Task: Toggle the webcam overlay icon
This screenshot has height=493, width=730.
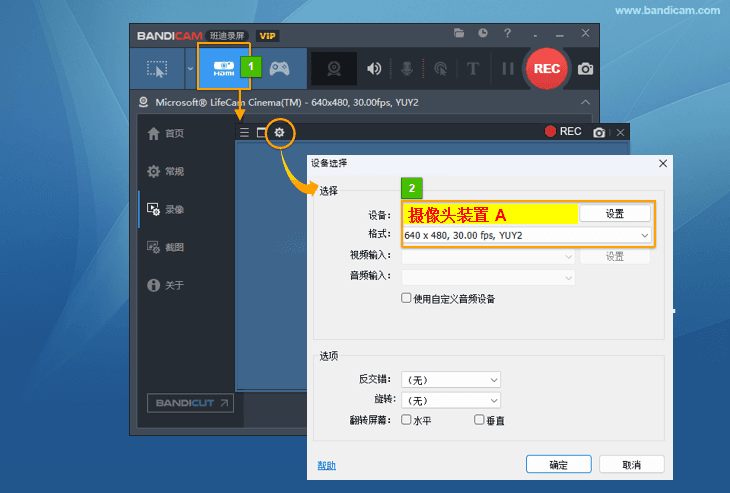Action: tap(334, 69)
